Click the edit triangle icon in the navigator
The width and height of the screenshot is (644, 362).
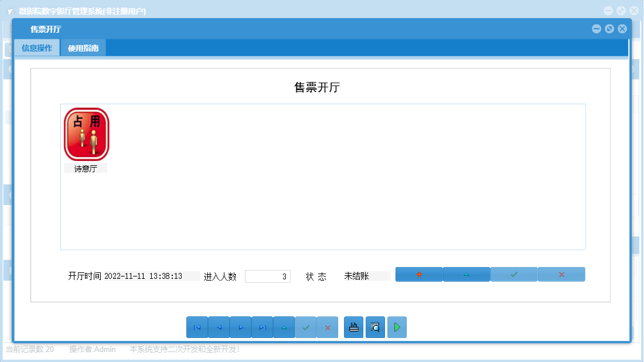[x=284, y=327]
